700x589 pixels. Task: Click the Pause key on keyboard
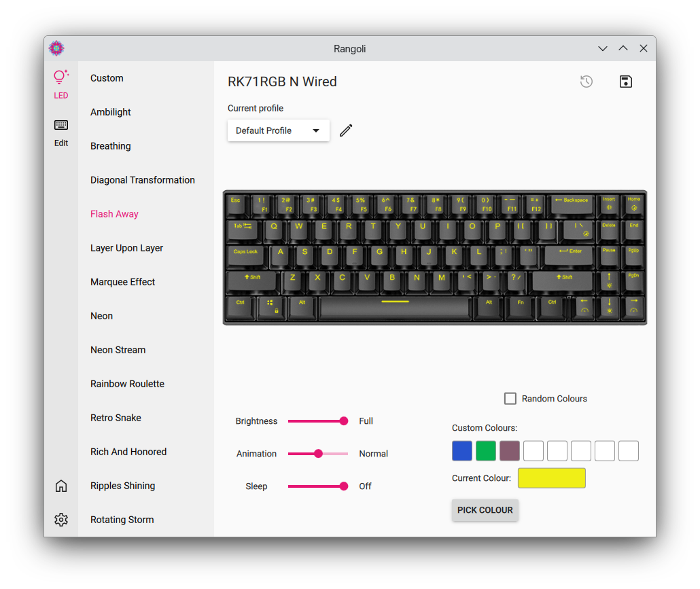coord(609,257)
